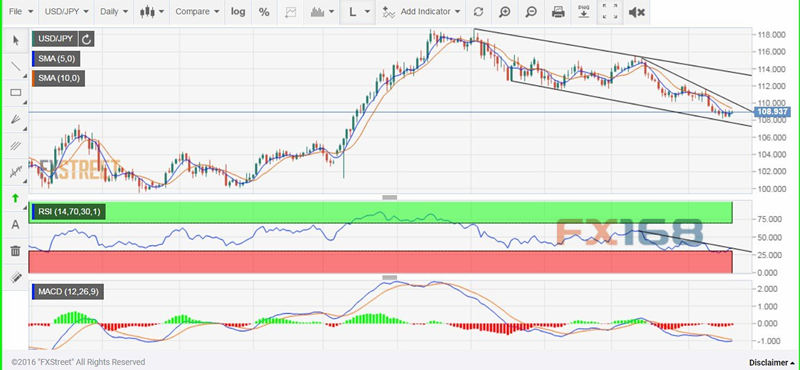The height and width of the screenshot is (370, 800).
Task: Click the fullscreen expand icon
Action: (x=609, y=12)
